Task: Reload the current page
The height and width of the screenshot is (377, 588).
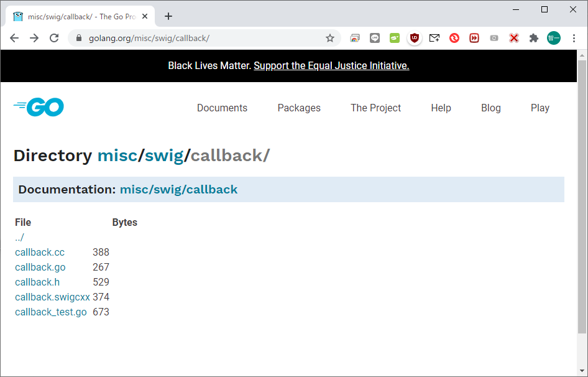Action: 54,38
